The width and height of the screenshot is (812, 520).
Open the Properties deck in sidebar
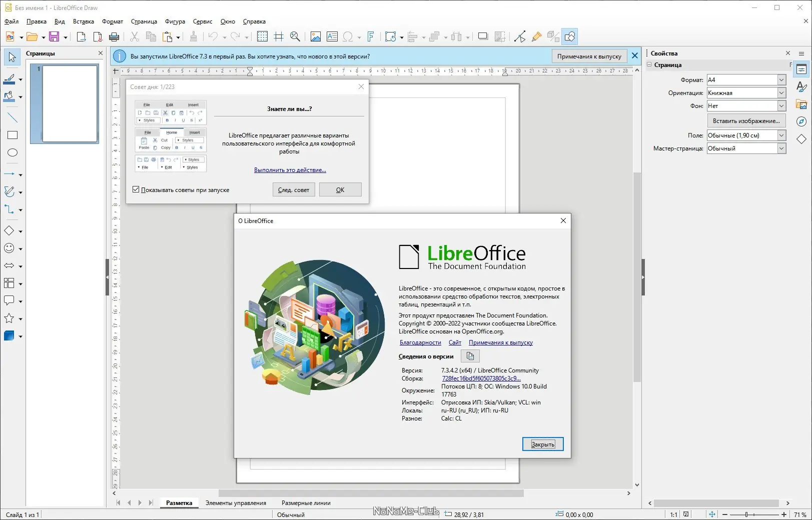pyautogui.click(x=801, y=69)
